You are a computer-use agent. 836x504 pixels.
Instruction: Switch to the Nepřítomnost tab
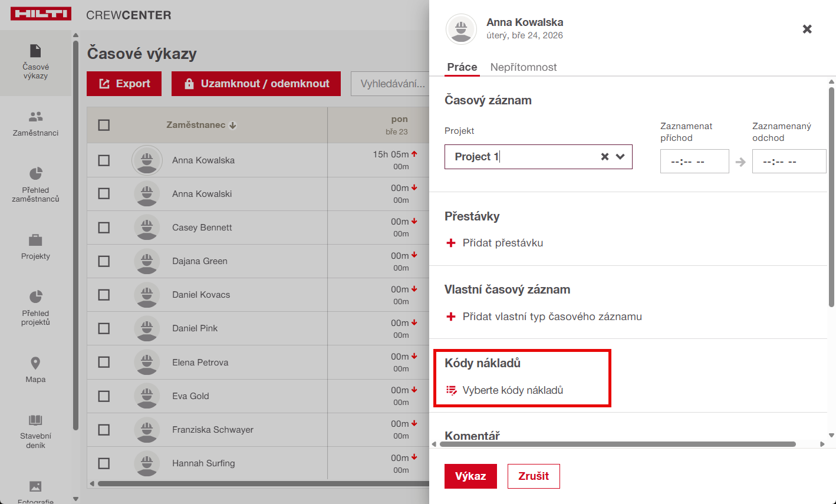[x=523, y=67]
